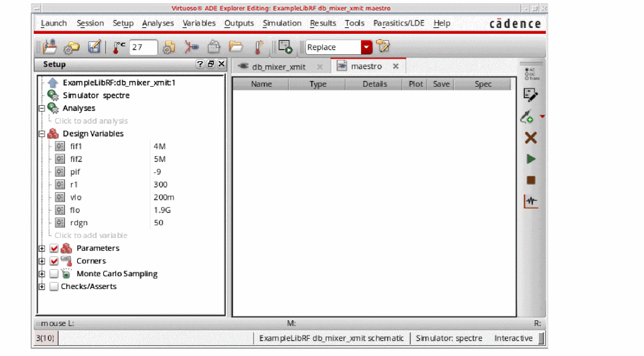Open the Replace plot mode dropdown
This screenshot has height=356, width=644.
pyautogui.click(x=366, y=47)
